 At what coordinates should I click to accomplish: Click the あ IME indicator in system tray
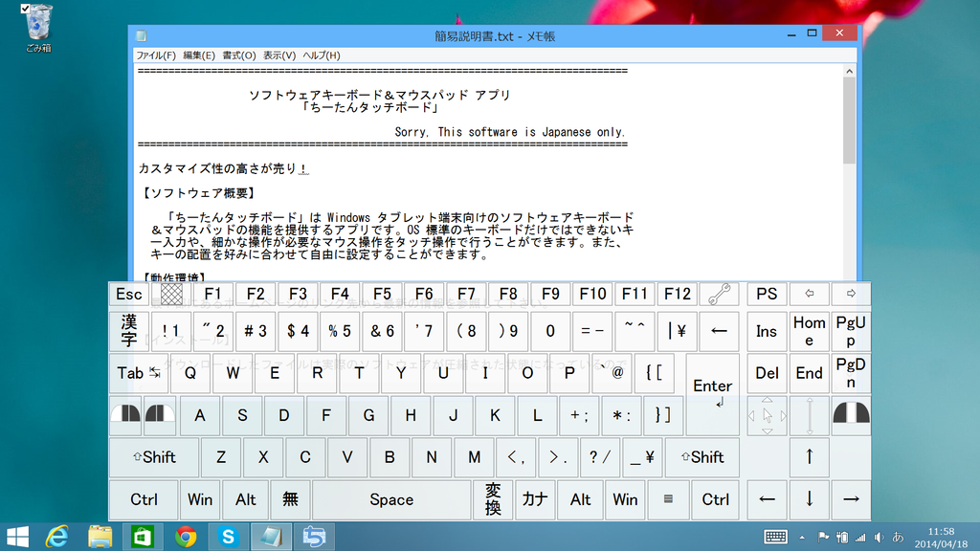pyautogui.click(x=898, y=538)
